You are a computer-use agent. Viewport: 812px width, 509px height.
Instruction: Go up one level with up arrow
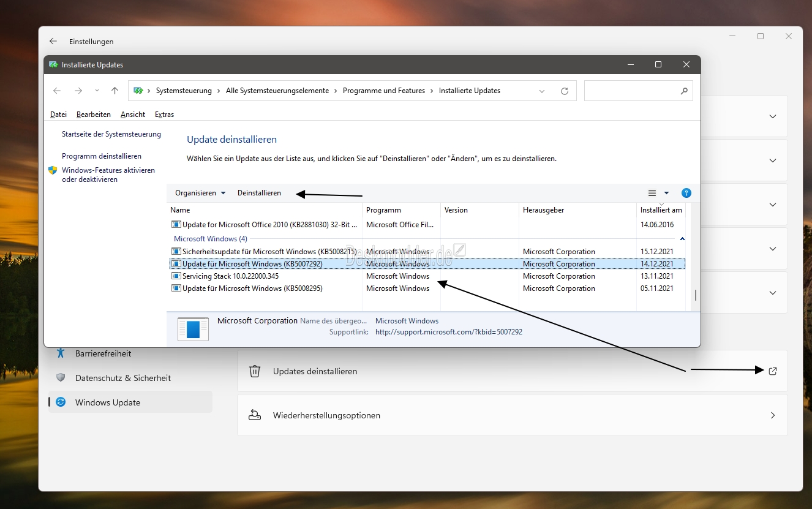tap(115, 91)
